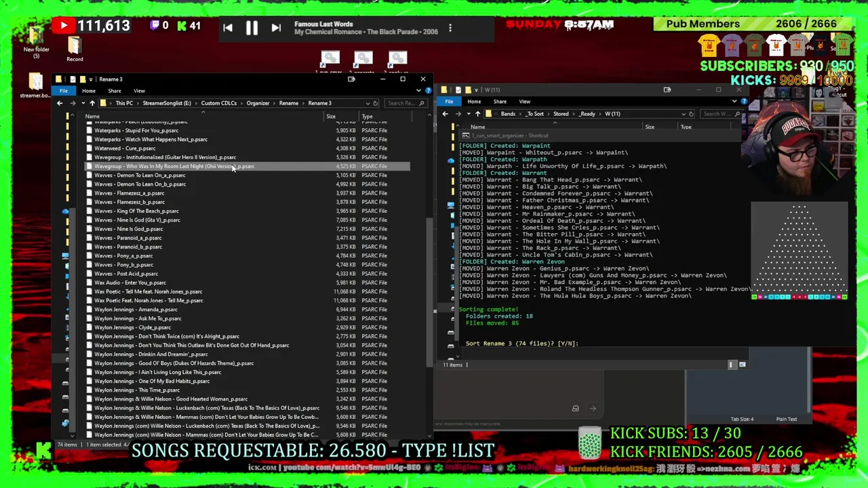Skip to the previous track
Viewport: 868px width, 488px height.
tap(228, 28)
